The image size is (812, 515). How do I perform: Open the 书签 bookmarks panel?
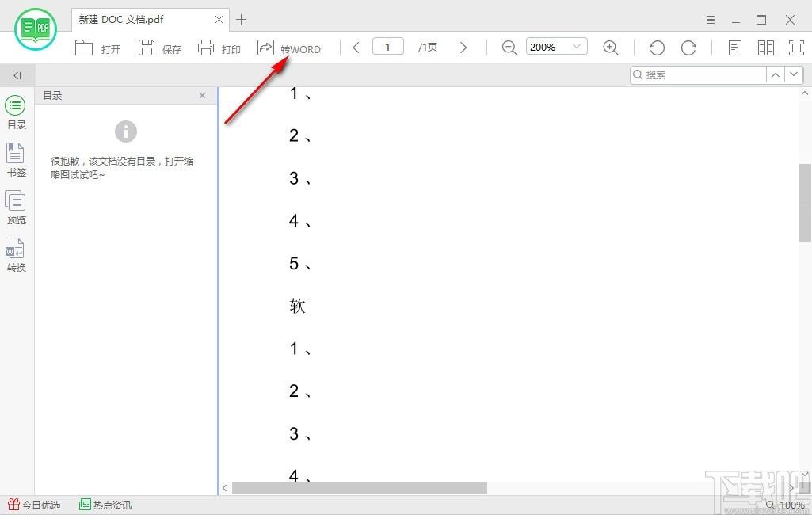pos(16,160)
